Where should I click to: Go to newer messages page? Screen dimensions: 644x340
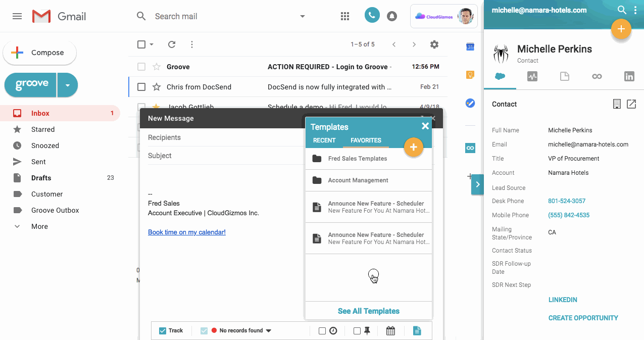click(x=394, y=44)
